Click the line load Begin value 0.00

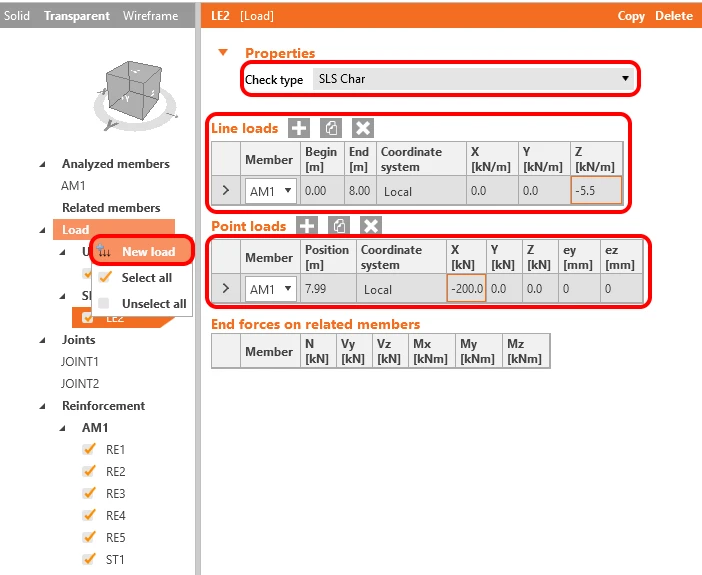[x=322, y=191]
